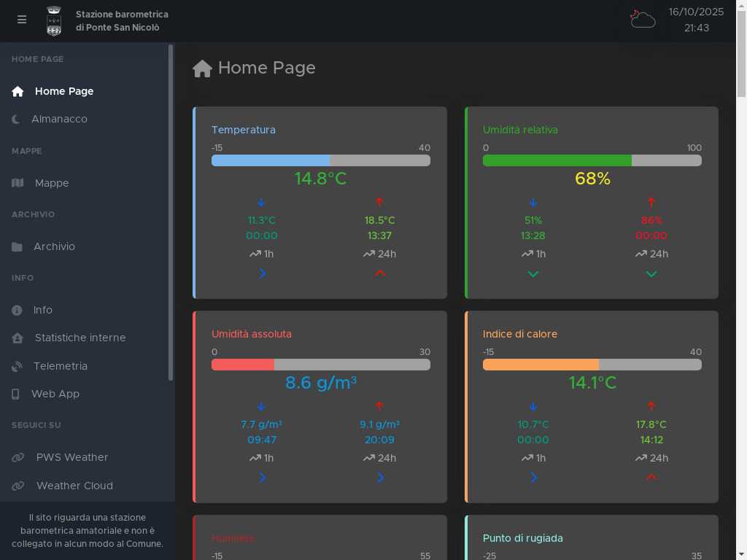
Task: Click the satellite dish Telemetria icon
Action: [18, 367]
